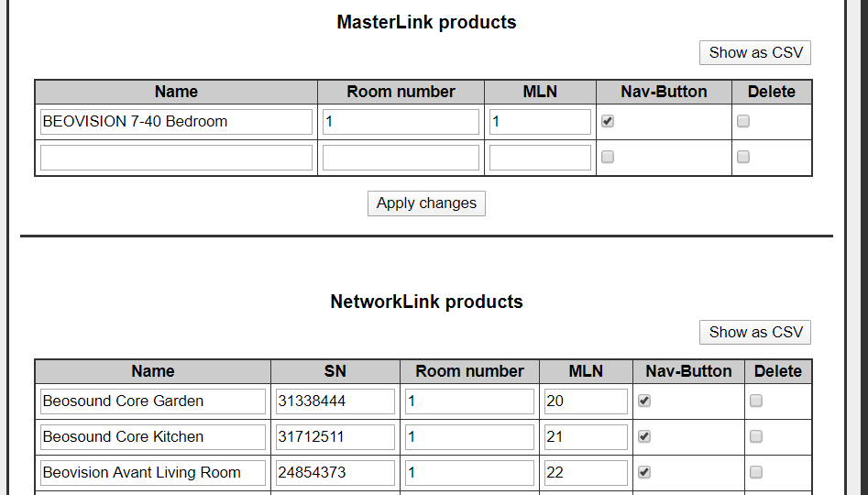This screenshot has height=495, width=868.
Task: Click SN field containing 31338444
Action: click(x=335, y=401)
